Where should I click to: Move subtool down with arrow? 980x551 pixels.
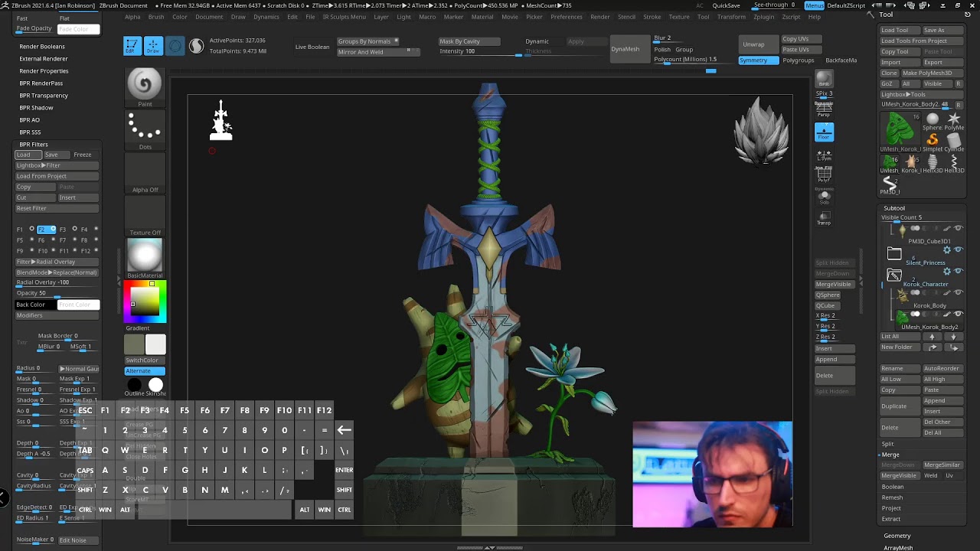(953, 337)
